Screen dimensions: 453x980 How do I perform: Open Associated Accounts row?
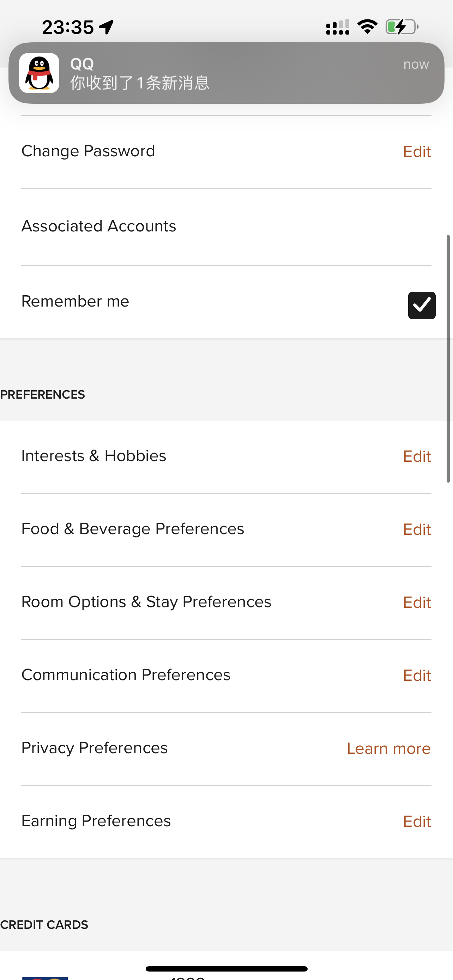226,227
